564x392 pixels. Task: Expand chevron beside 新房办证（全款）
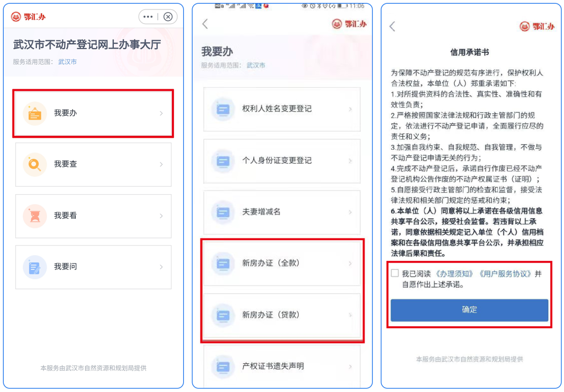pos(350,264)
